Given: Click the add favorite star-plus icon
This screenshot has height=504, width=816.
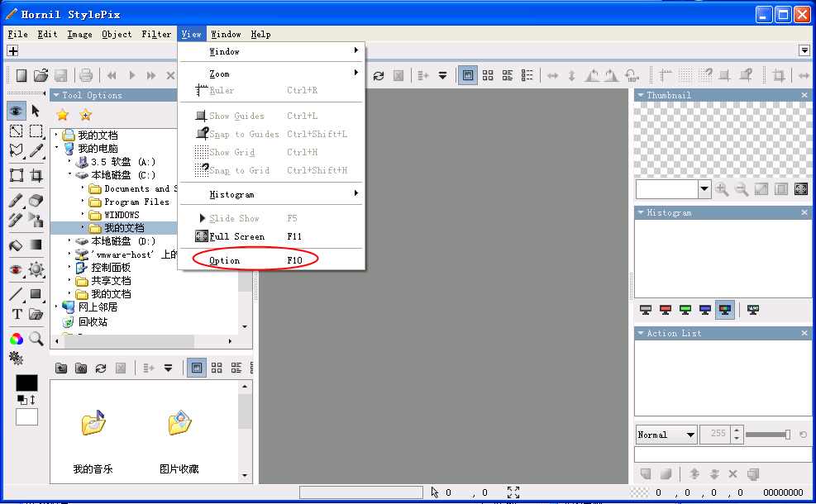Looking at the screenshot, I should coord(86,115).
